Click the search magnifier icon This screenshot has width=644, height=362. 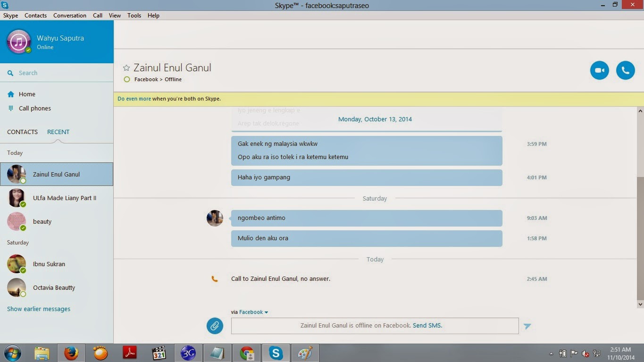10,73
